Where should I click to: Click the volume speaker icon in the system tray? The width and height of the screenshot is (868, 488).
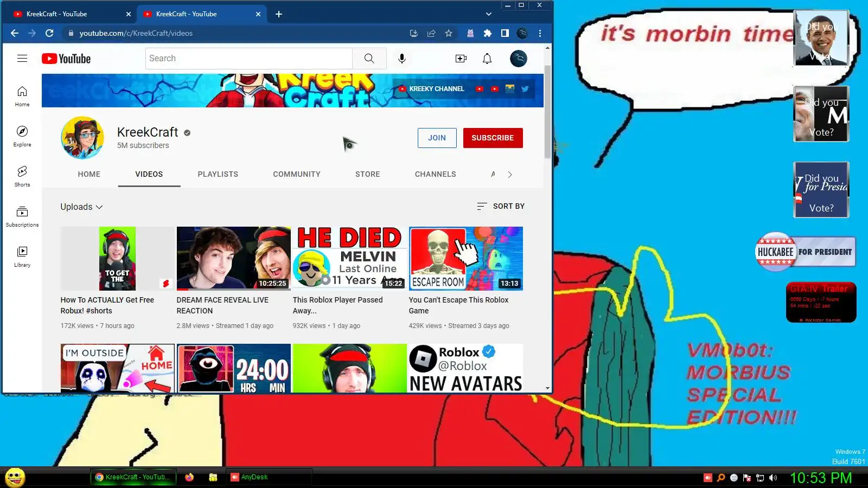click(773, 478)
